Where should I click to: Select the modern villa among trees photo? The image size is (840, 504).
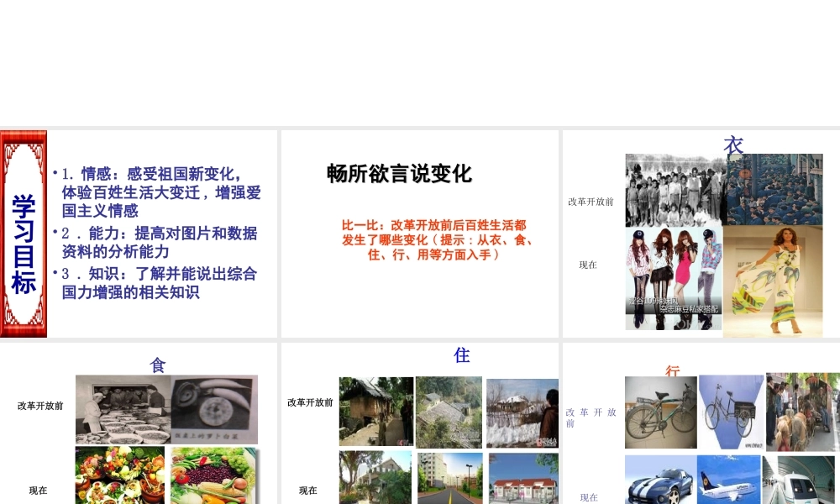tap(375, 477)
